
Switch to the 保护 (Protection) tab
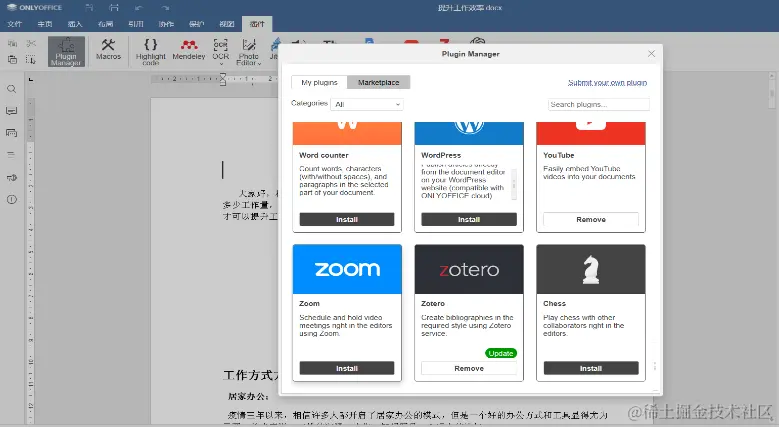(196, 24)
